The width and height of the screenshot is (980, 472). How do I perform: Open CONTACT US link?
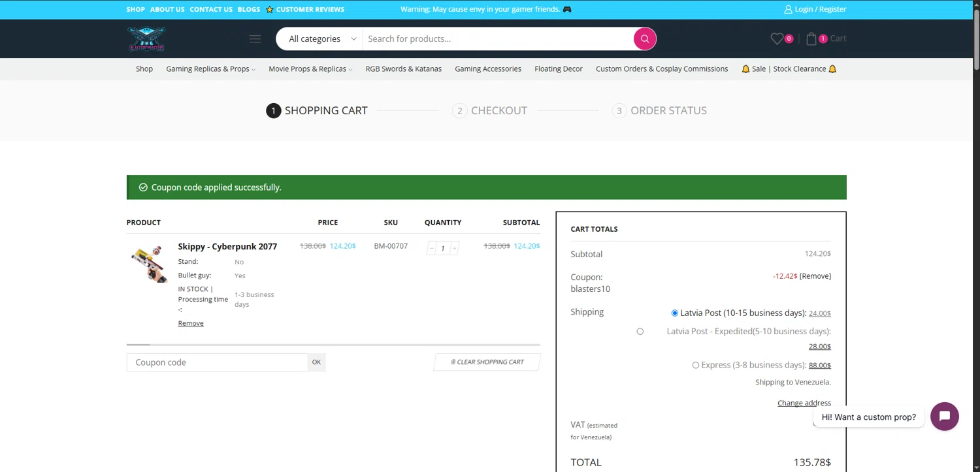tap(211, 9)
